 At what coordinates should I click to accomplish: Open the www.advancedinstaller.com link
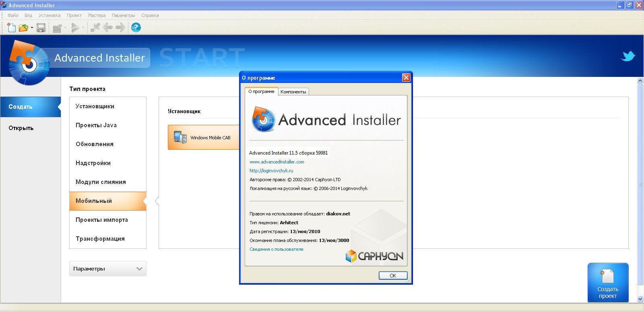277,162
